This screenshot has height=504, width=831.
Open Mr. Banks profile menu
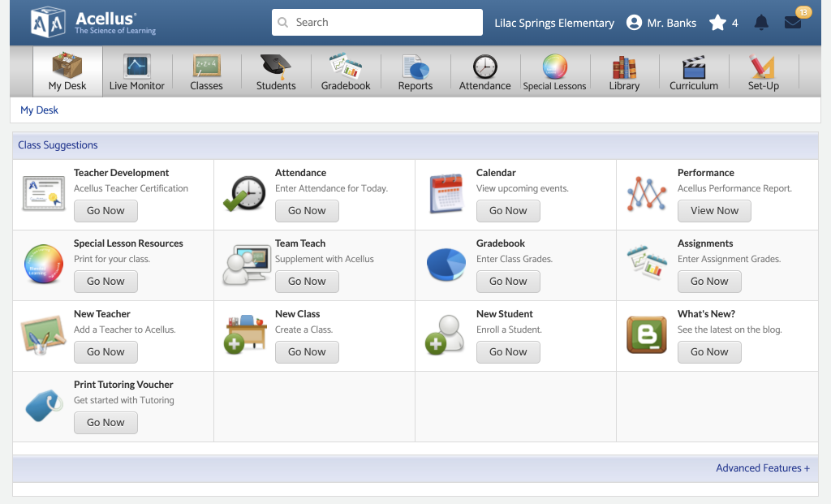pos(661,22)
